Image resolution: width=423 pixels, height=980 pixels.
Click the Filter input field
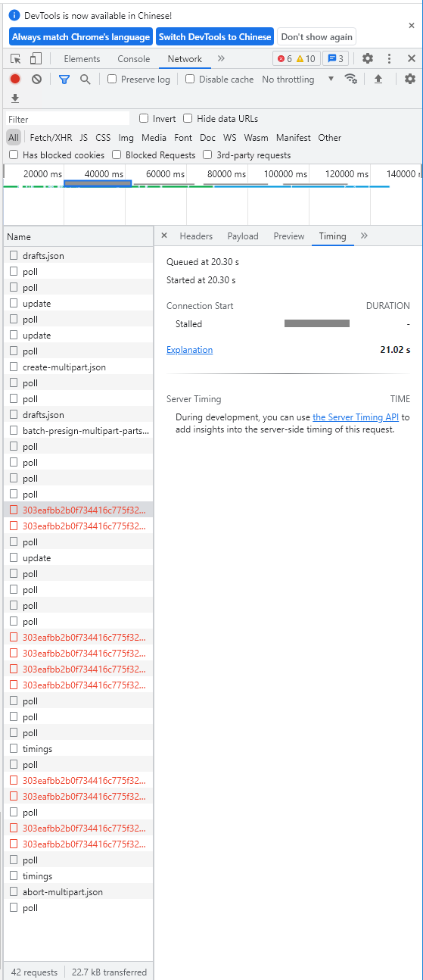click(68, 119)
